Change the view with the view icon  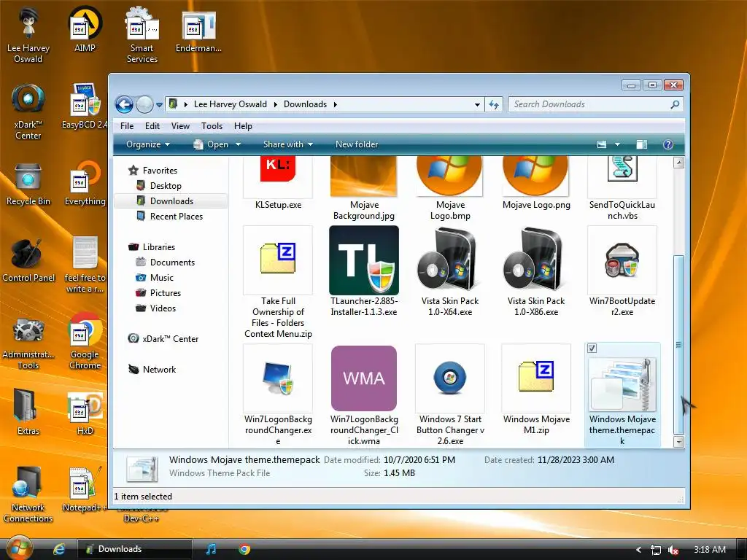(x=602, y=144)
